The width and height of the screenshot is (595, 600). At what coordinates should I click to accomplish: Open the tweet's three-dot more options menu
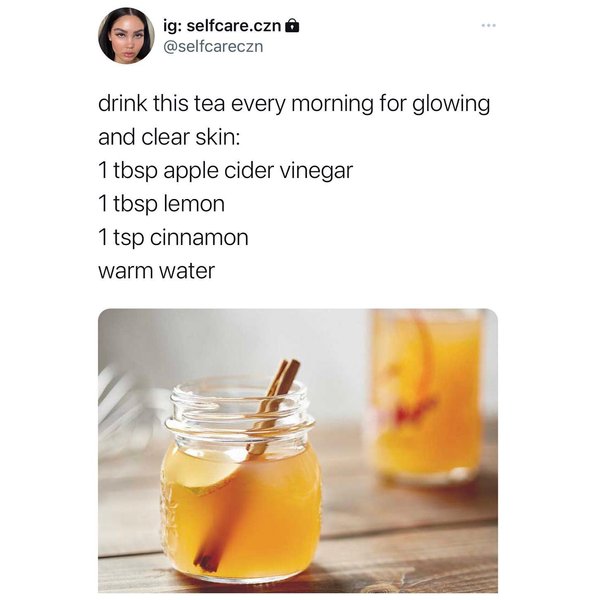click(x=488, y=26)
